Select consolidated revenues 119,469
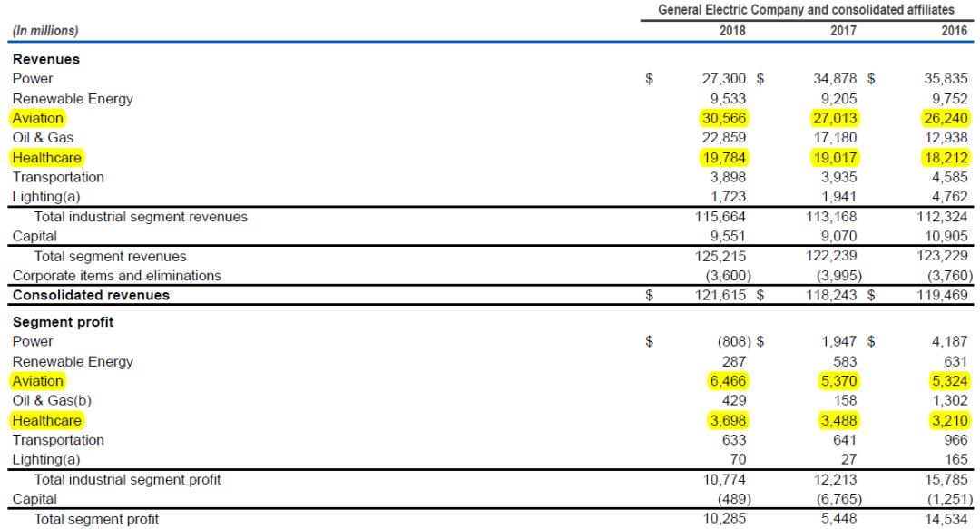This screenshot has height=529, width=980. click(x=943, y=295)
